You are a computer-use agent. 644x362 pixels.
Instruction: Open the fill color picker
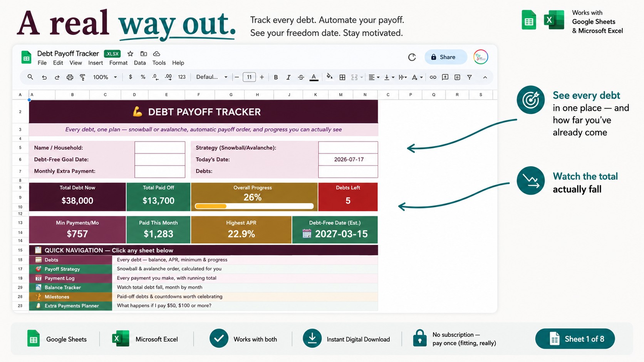point(329,77)
